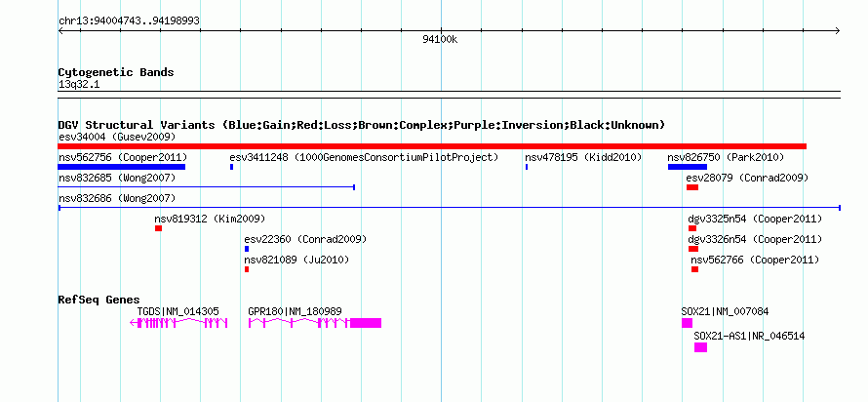Click the 94100k ruler position label
Image resolution: width=868 pixels, height=402 pixels.
(440, 39)
